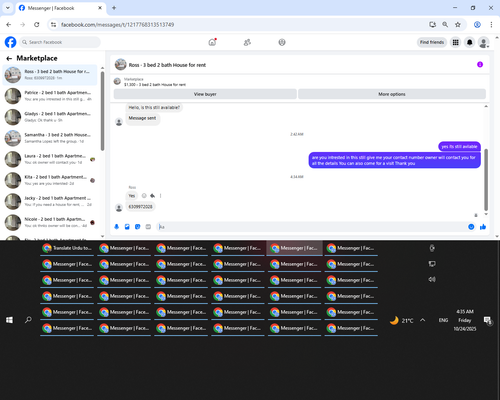Click the phone number message 6309972028
Viewport: 500px width, 400px height.
click(140, 207)
